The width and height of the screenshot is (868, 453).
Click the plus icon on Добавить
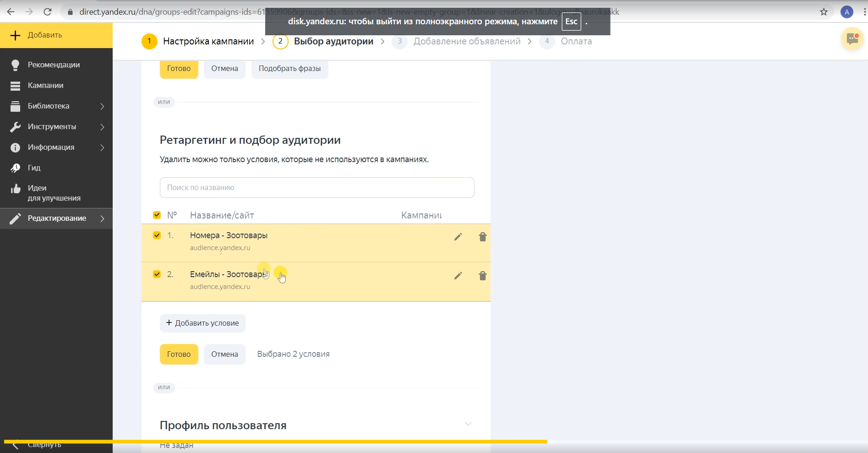click(15, 35)
